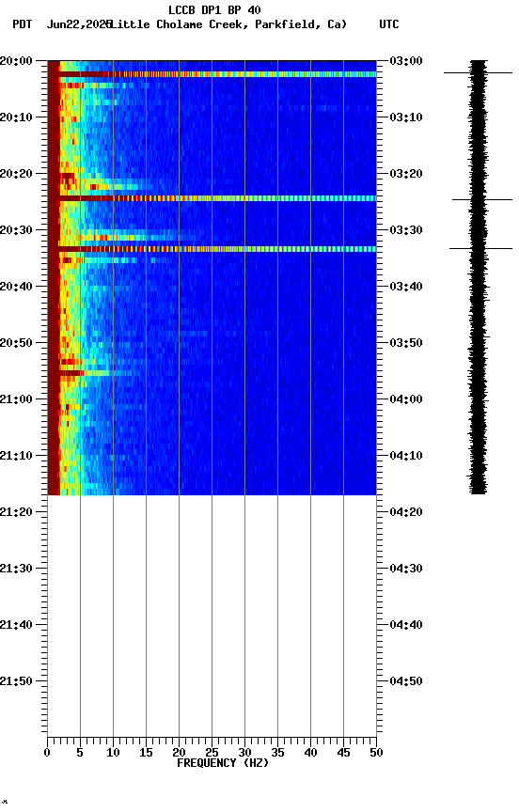Click the 03:20 UTC time label
This screenshot has width=519, height=812.
(406, 174)
